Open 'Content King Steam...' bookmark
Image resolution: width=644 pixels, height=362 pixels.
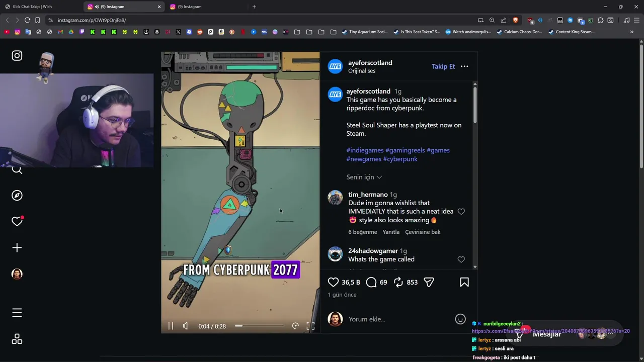[x=572, y=32]
